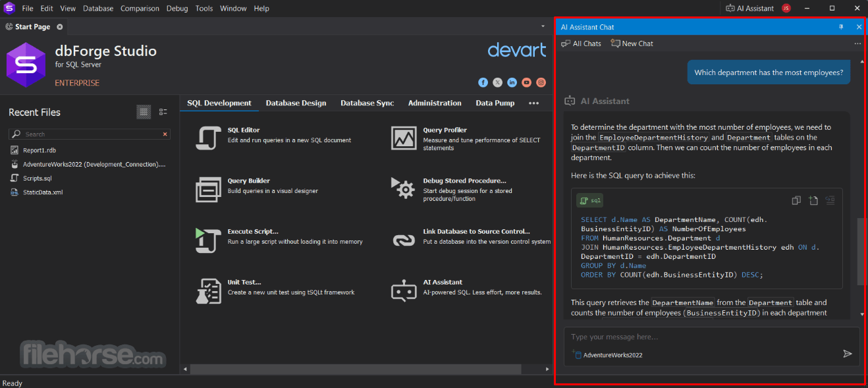Open the LinkedIn social icon
This screenshot has height=388, width=868.
tap(512, 82)
